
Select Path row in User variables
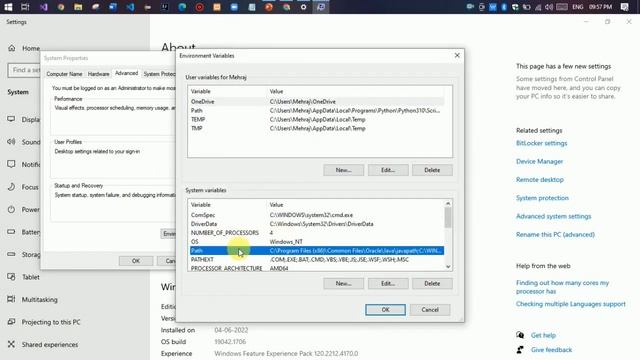point(317,111)
